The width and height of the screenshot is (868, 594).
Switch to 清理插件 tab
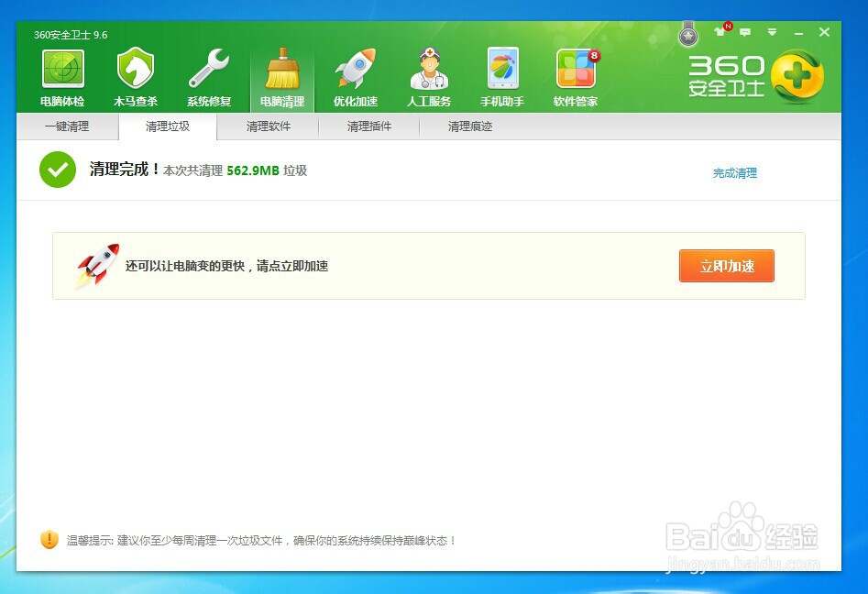pos(369,126)
